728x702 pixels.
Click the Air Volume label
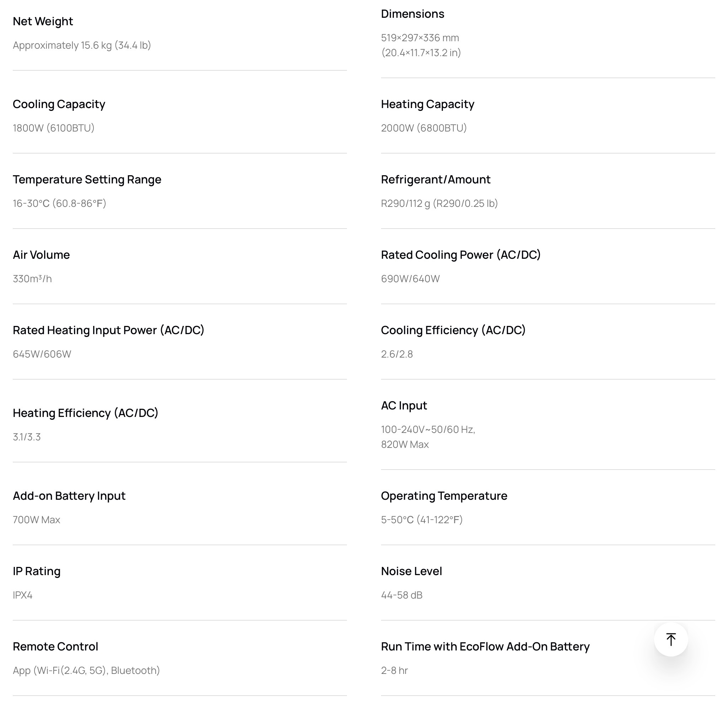click(41, 255)
